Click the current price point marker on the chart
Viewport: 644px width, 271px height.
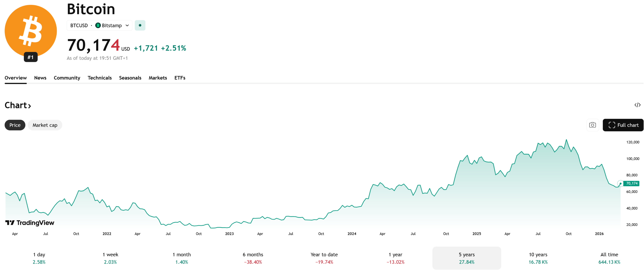pyautogui.click(x=620, y=183)
